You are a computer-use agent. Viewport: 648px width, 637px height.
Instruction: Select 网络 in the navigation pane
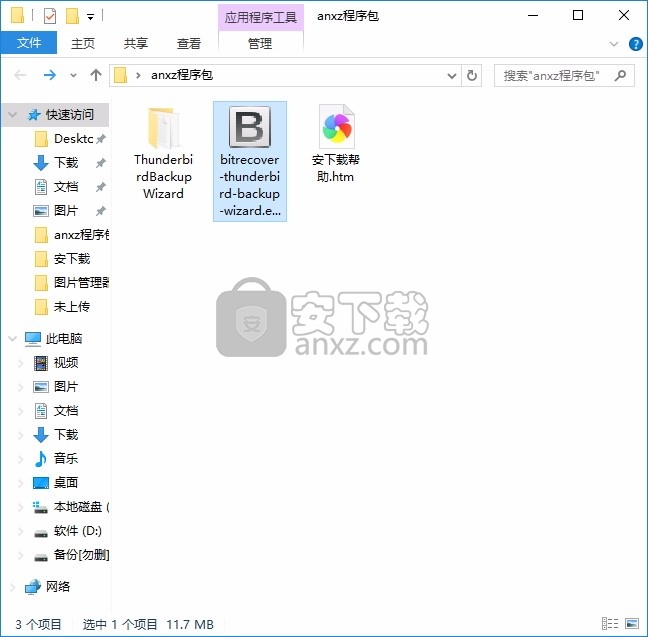point(58,587)
